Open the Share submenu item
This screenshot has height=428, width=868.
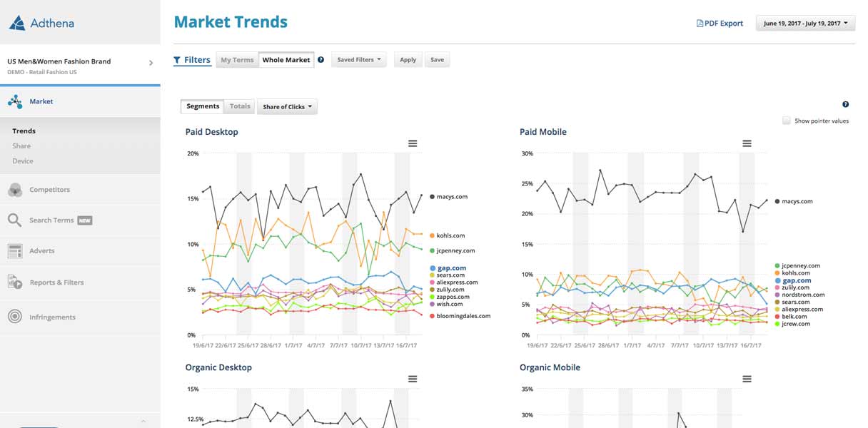click(21, 146)
